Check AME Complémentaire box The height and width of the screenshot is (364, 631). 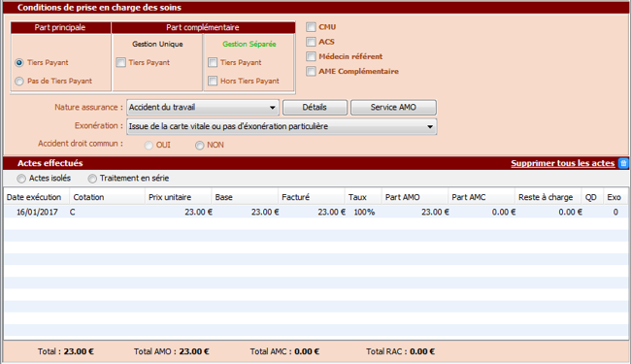(x=311, y=72)
